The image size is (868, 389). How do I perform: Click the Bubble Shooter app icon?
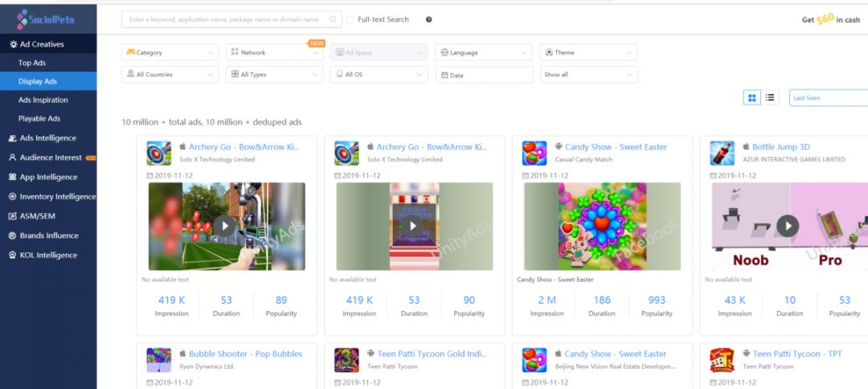click(158, 359)
